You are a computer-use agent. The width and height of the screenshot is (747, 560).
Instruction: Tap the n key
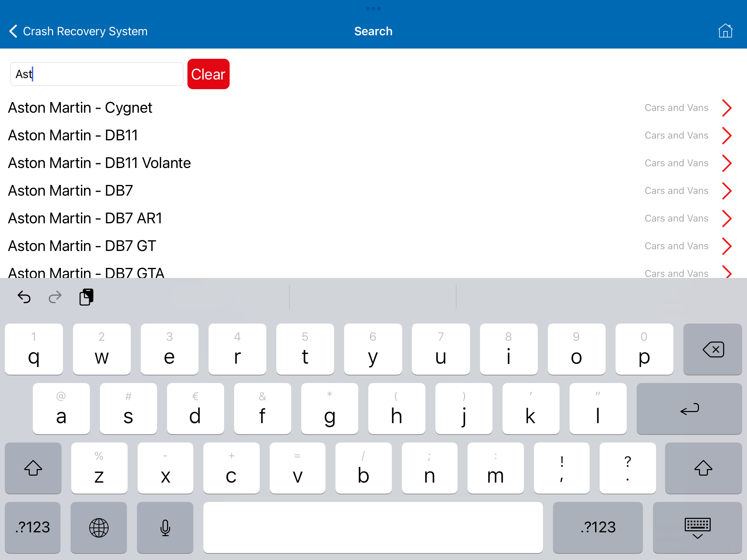point(430,468)
